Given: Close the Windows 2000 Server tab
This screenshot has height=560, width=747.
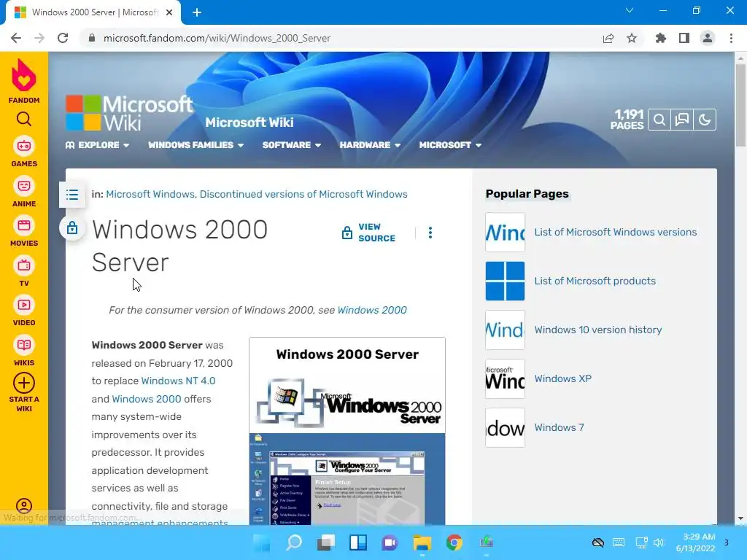Looking at the screenshot, I should (169, 13).
